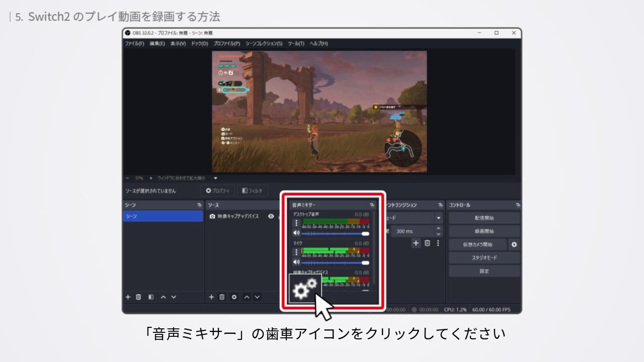Select the シーン item in scene list
644x362 pixels.
(163, 216)
